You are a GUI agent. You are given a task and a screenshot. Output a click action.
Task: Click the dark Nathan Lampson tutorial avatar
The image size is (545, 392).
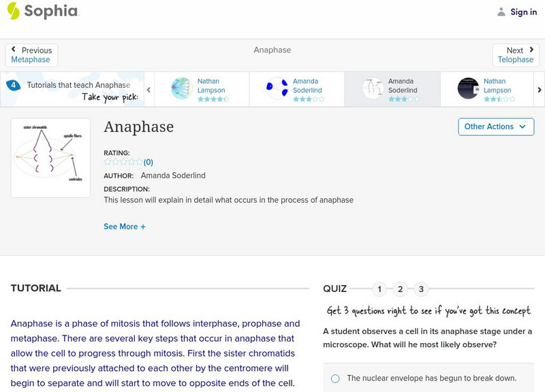pos(468,88)
